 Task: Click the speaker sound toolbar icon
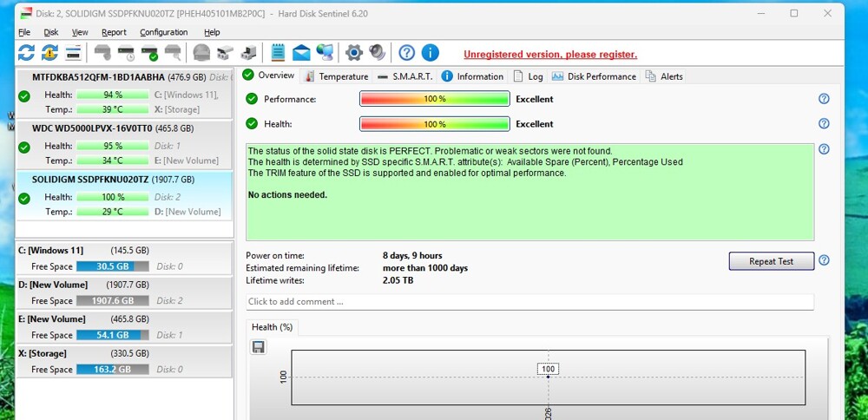(x=377, y=53)
